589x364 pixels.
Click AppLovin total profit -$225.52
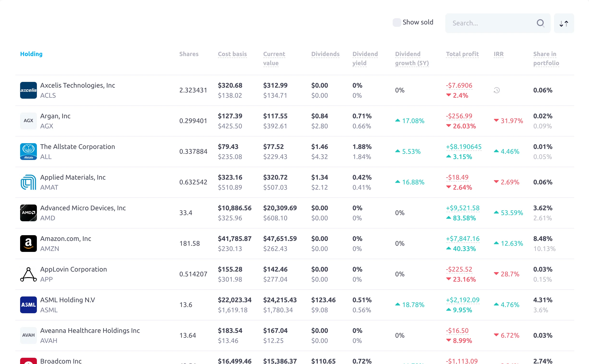[459, 269]
